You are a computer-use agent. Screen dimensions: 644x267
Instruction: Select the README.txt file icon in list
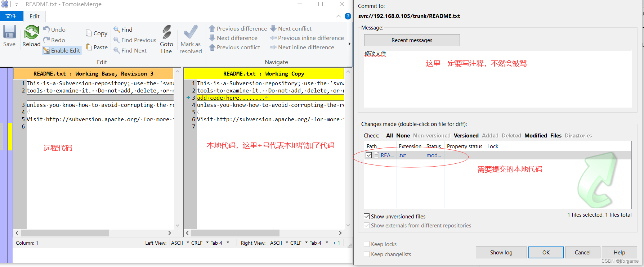[376, 155]
